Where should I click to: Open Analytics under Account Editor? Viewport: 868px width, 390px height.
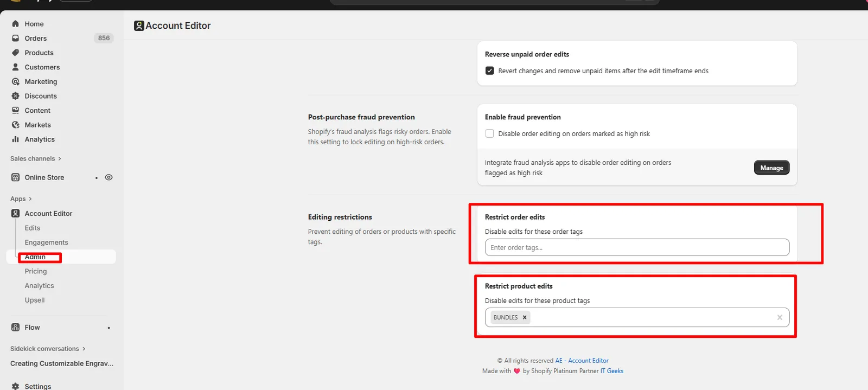39,286
